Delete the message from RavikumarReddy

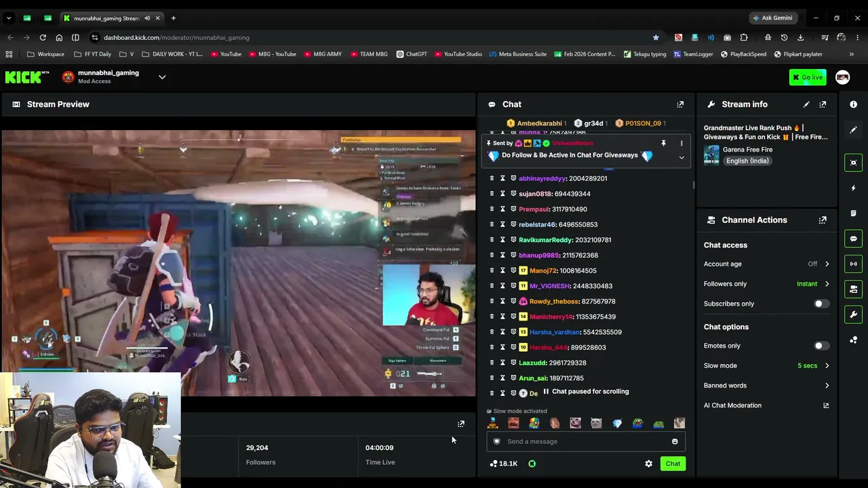(x=492, y=240)
